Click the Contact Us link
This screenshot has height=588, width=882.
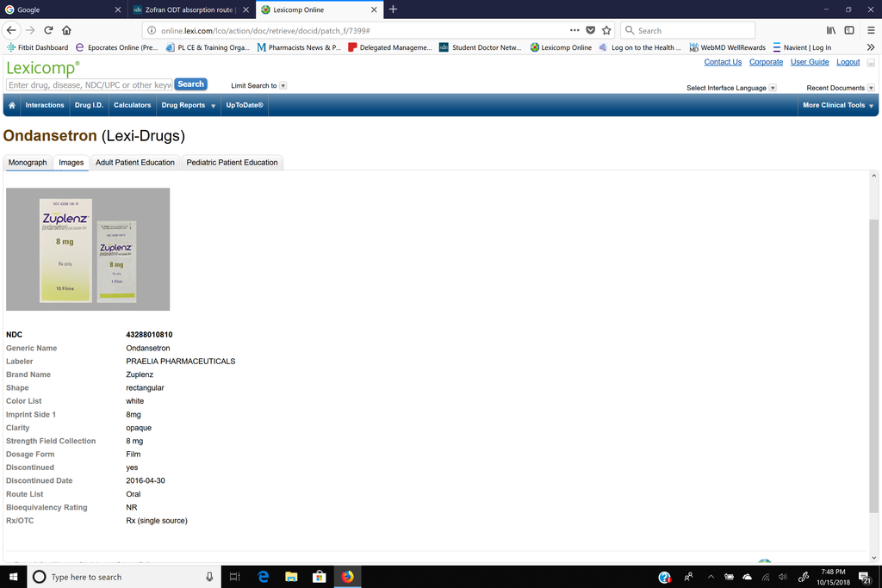tap(723, 62)
